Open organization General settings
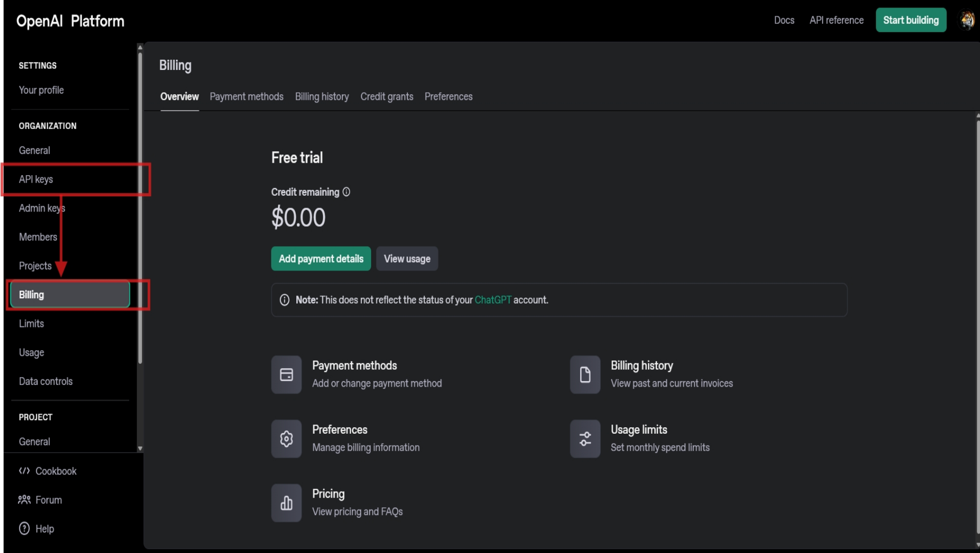Image resolution: width=980 pixels, height=553 pixels. tap(34, 150)
